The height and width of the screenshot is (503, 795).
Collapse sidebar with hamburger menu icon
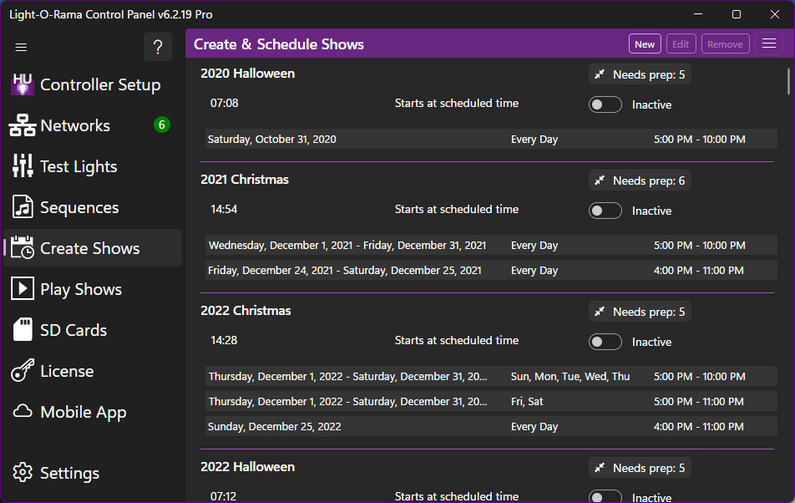[21, 47]
